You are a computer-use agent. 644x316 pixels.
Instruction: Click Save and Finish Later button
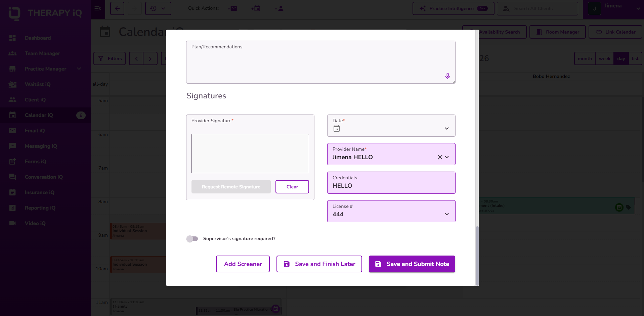(x=319, y=264)
